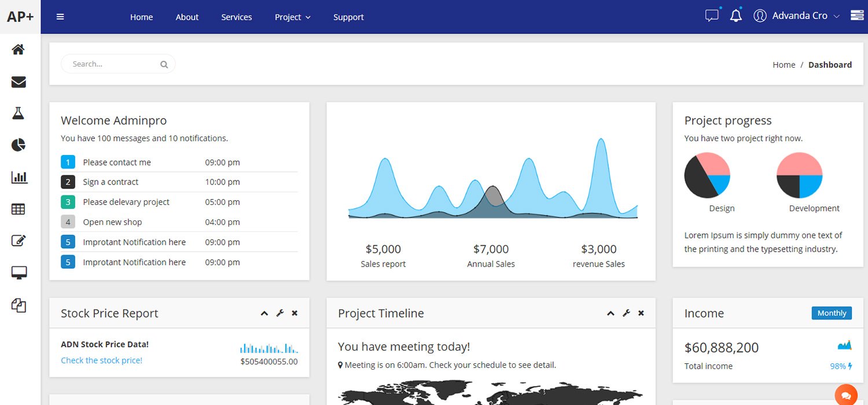
Task: Open the desktop monitor icon in sidebar
Action: click(19, 273)
